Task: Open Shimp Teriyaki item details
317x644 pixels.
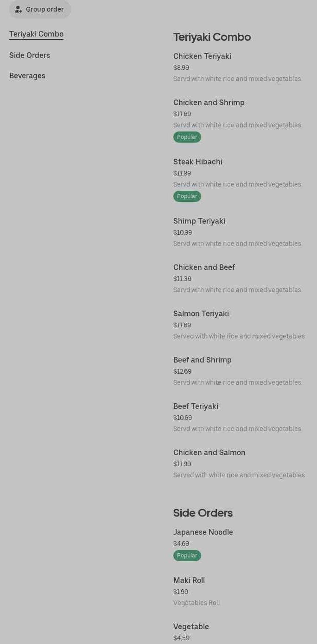Action: tap(199, 221)
